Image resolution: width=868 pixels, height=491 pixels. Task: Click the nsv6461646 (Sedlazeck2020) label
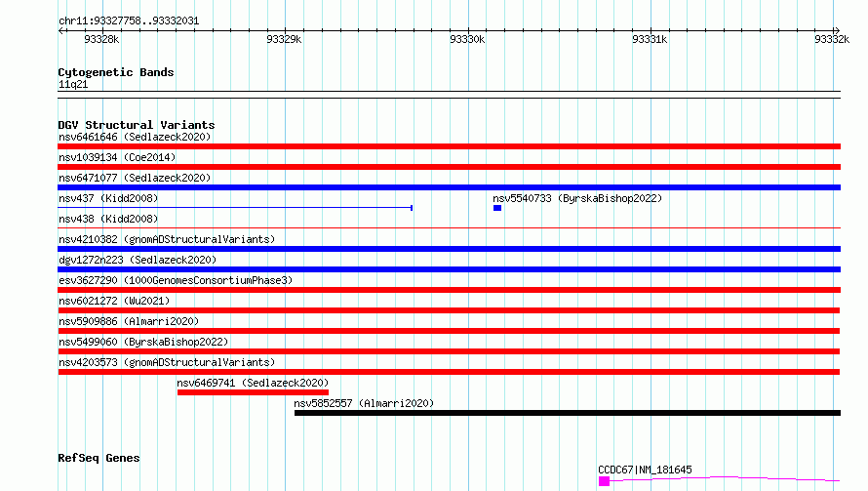tap(135, 137)
